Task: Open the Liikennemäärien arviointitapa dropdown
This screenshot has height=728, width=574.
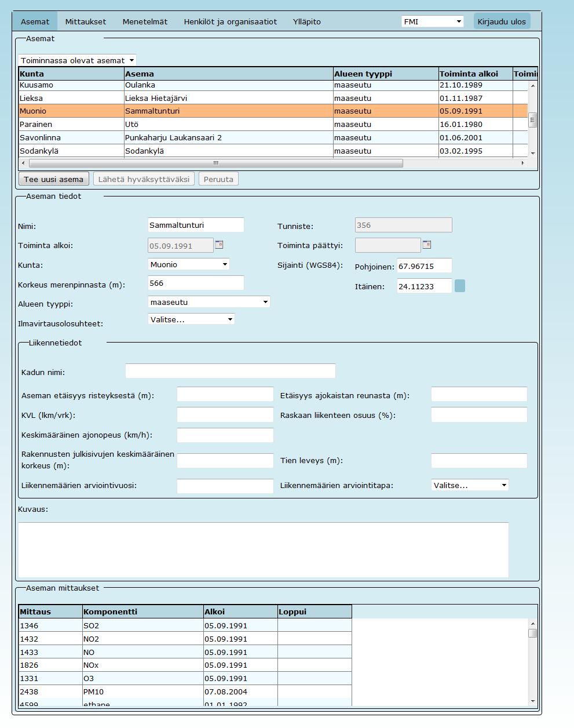Action: tap(470, 485)
